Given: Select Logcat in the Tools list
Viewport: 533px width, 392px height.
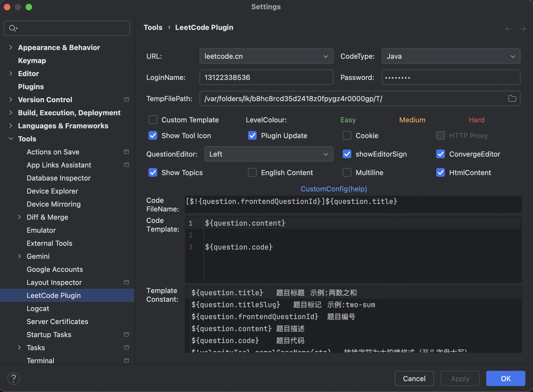Looking at the screenshot, I should pos(38,308).
